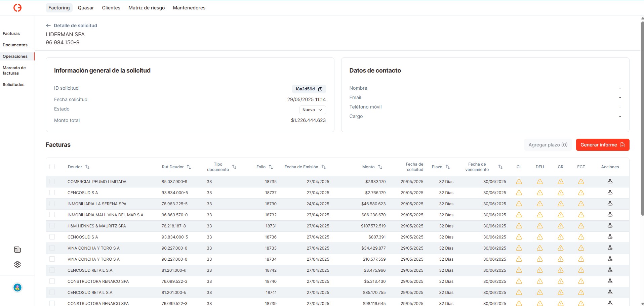This screenshot has width=644, height=306.
Task: Open the news icon above the settings gear
Action: (17, 250)
